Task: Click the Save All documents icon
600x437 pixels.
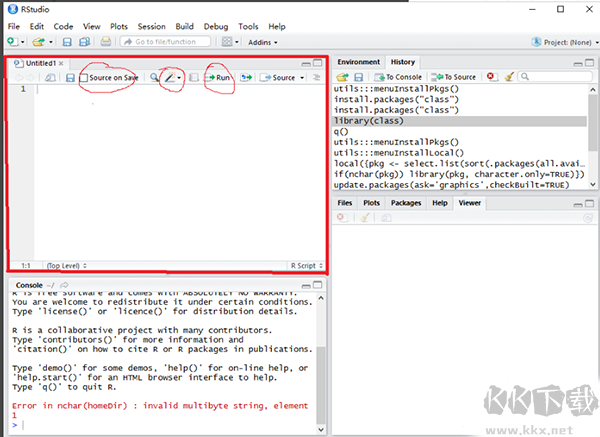Action: point(84,42)
